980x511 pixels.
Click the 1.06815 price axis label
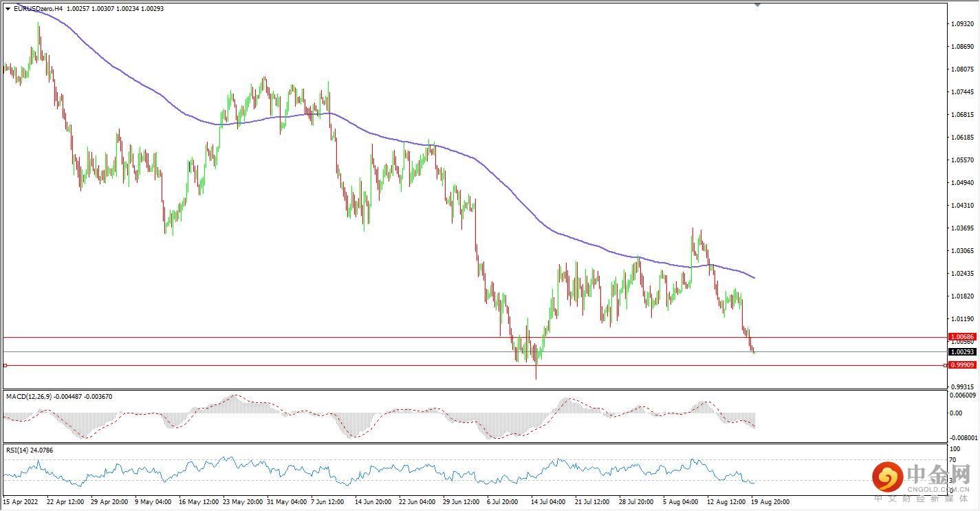tap(961, 114)
